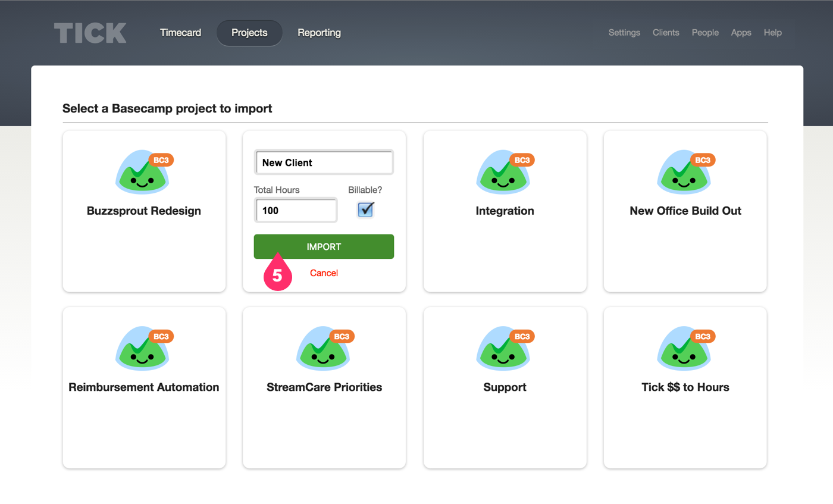Switch to the Timecard tab
The height and width of the screenshot is (504, 833).
click(x=180, y=33)
